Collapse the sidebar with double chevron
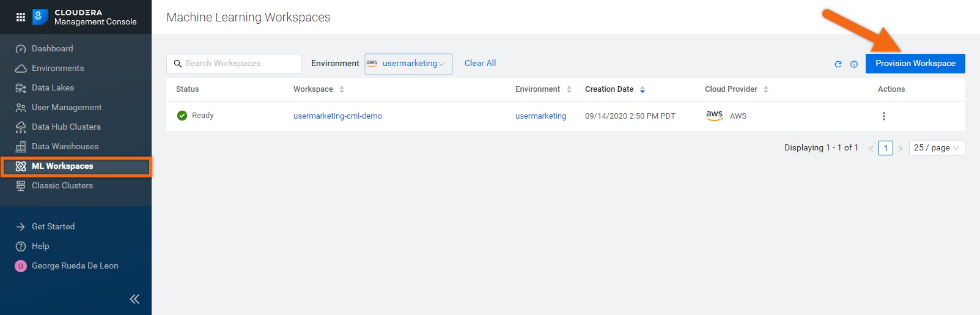This screenshot has width=980, height=315. click(134, 299)
